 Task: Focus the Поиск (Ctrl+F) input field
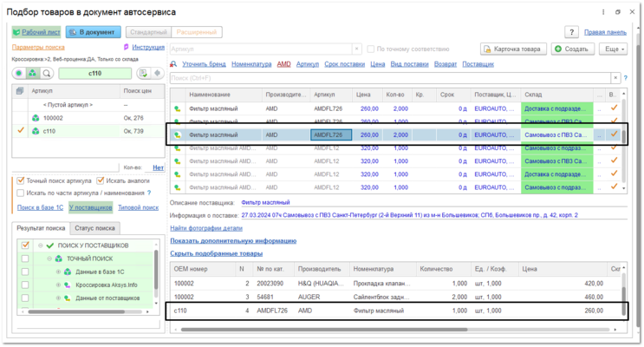(x=390, y=78)
